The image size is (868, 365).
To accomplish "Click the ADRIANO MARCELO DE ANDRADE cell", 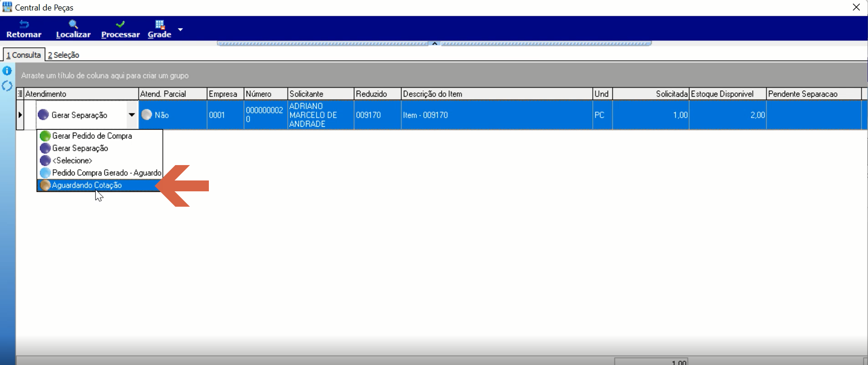I will [321, 115].
